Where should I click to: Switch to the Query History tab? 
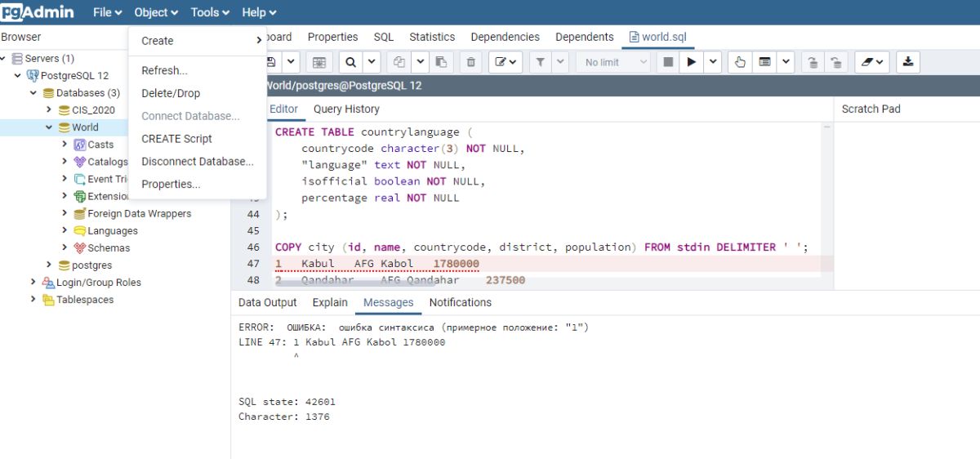point(346,109)
